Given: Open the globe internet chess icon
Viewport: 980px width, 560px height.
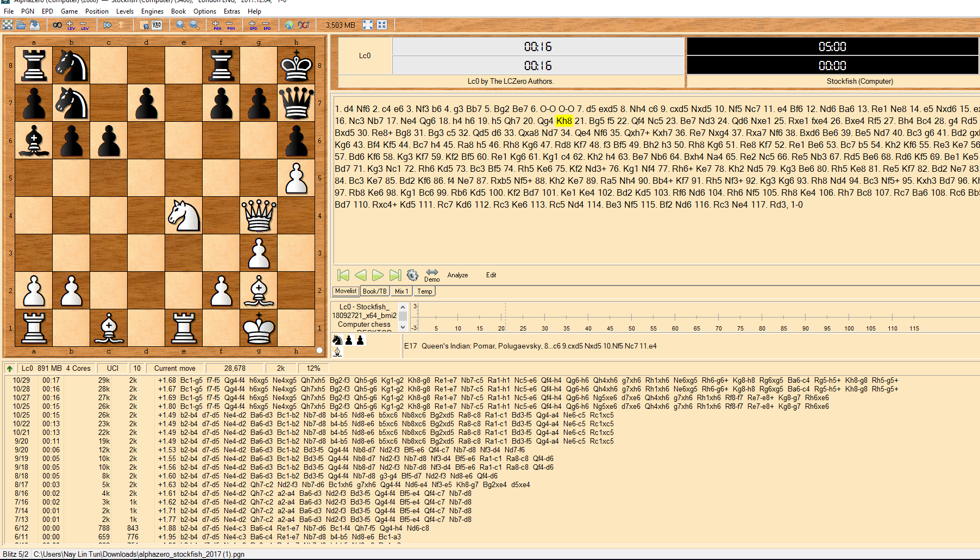Looking at the screenshot, I should pyautogui.click(x=290, y=25).
